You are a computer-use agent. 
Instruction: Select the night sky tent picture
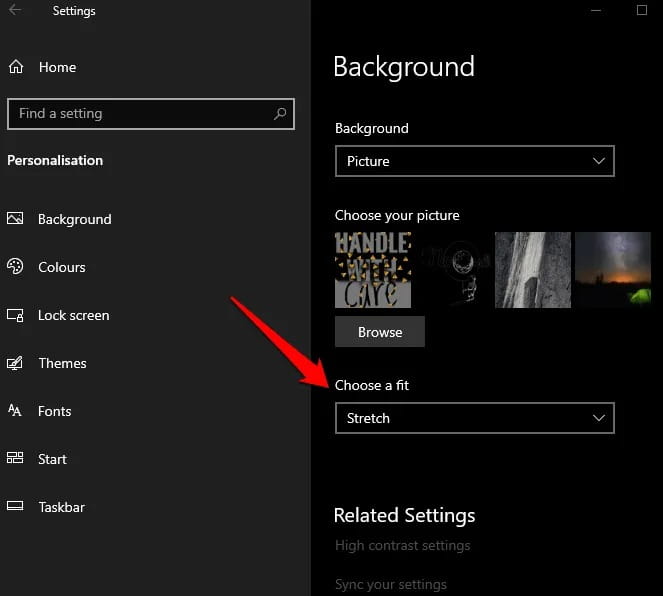(613, 270)
